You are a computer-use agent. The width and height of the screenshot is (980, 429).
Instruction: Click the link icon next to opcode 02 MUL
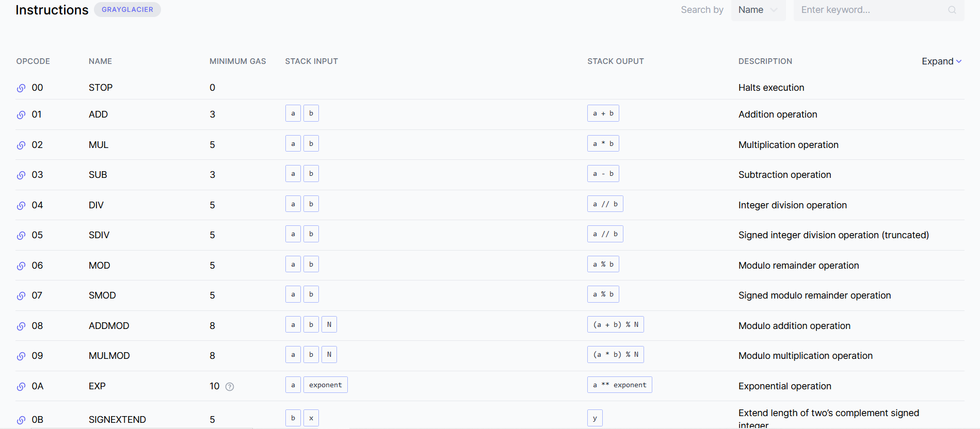click(21, 145)
